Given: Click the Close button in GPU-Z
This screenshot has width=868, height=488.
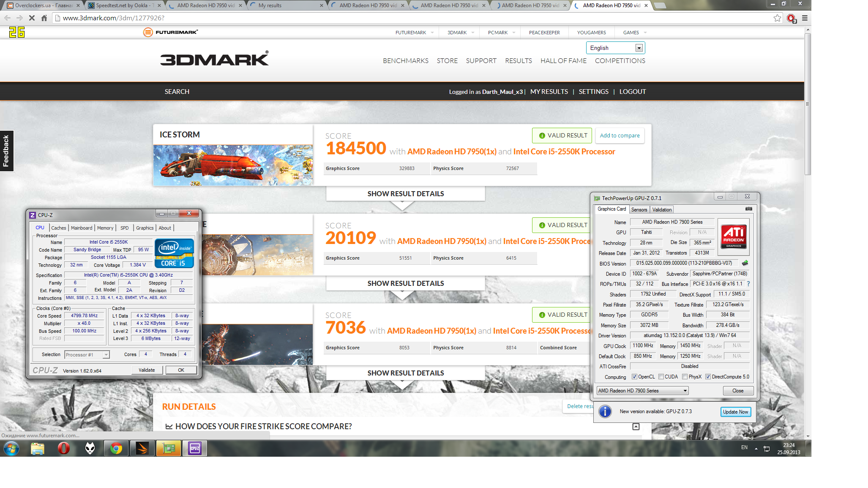Looking at the screenshot, I should pyautogui.click(x=738, y=391).
